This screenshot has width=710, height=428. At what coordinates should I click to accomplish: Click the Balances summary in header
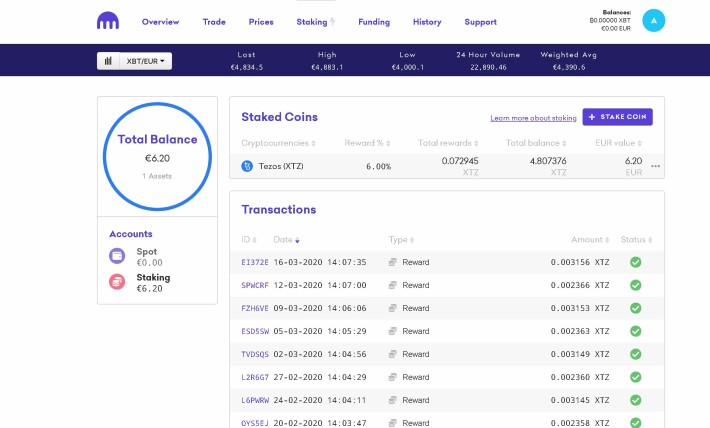click(610, 20)
